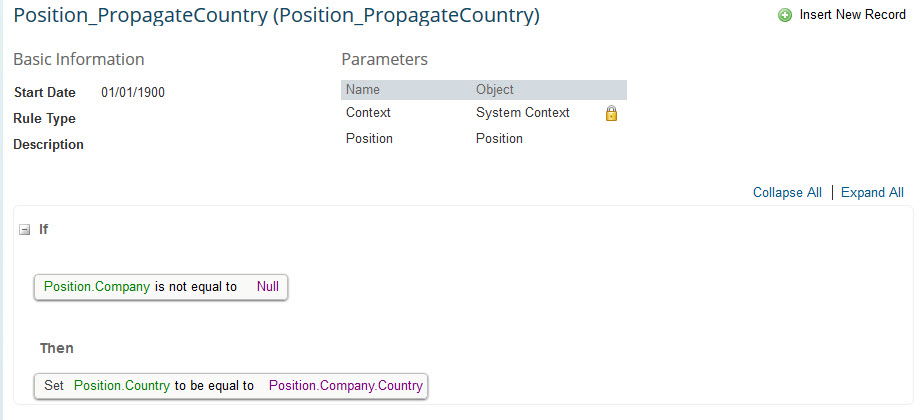924x420 pixels.
Task: Collapse the If block with minus icon
Action: tap(24, 230)
